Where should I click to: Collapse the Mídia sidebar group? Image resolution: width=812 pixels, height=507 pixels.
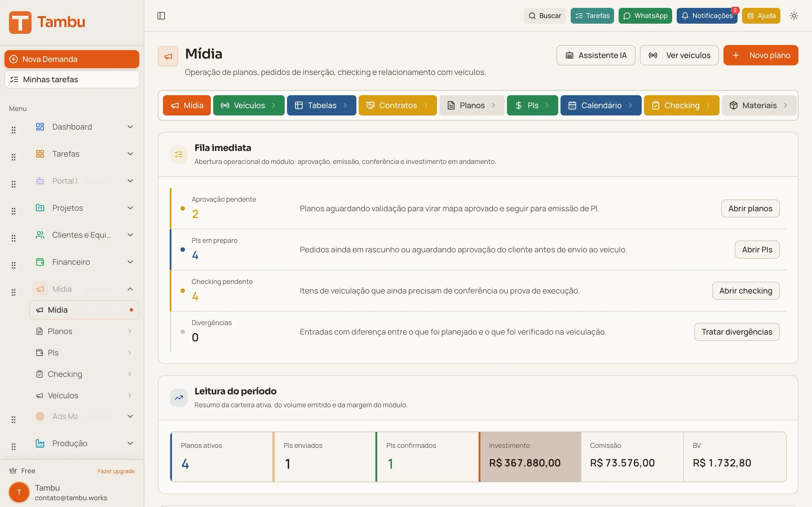130,289
